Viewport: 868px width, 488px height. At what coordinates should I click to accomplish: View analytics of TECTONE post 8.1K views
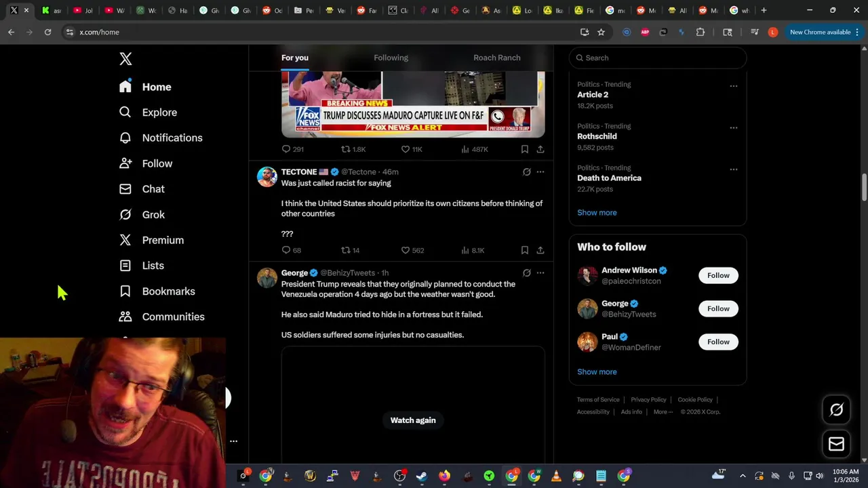click(x=473, y=250)
